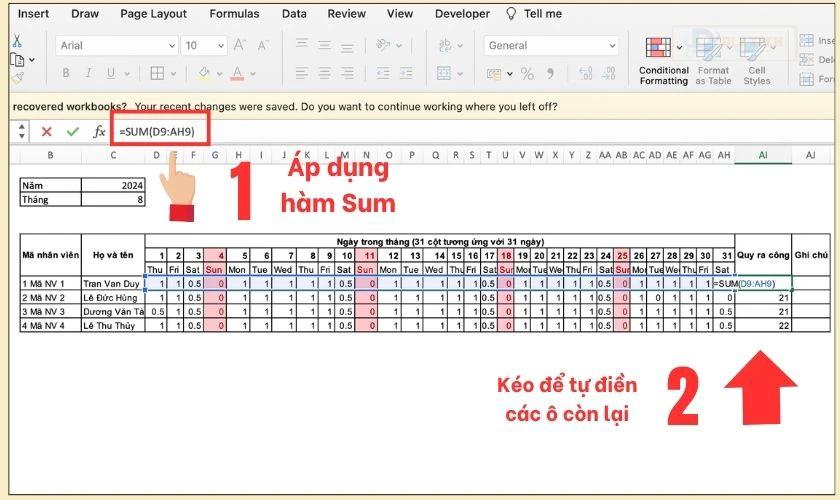The width and height of the screenshot is (840, 500).
Task: Click the Middle Align icon
Action: click(x=325, y=45)
